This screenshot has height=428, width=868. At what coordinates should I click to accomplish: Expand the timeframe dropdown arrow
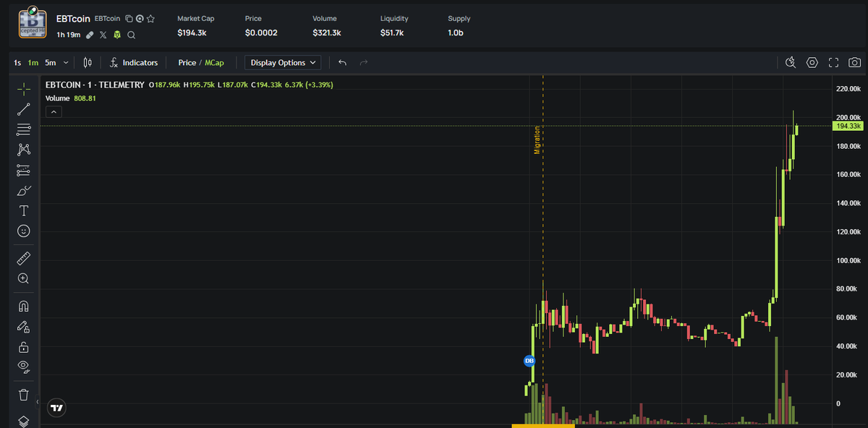(67, 63)
